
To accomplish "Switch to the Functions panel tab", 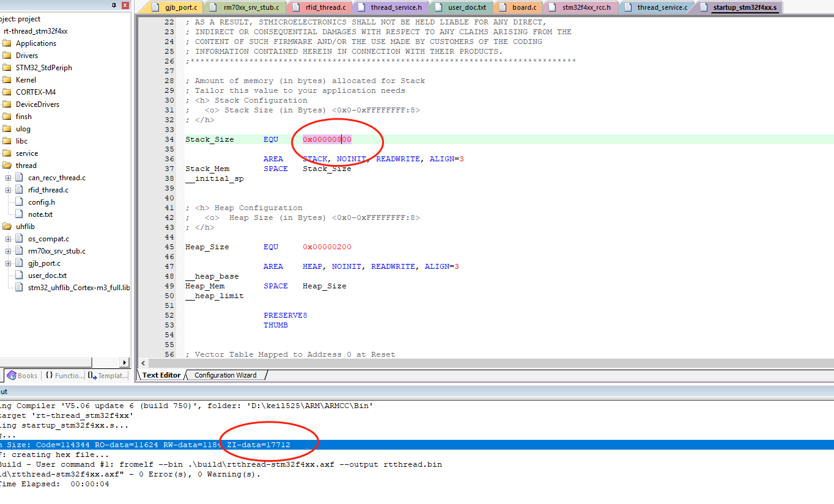I will (64, 376).
